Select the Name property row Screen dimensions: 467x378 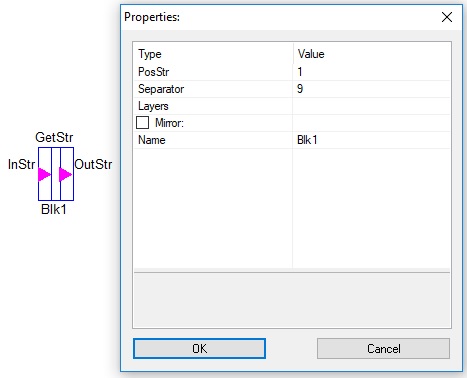292,140
